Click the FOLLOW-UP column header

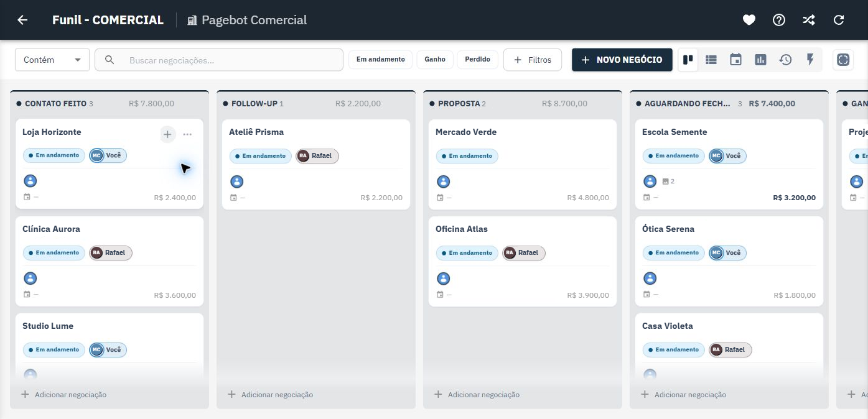[254, 104]
